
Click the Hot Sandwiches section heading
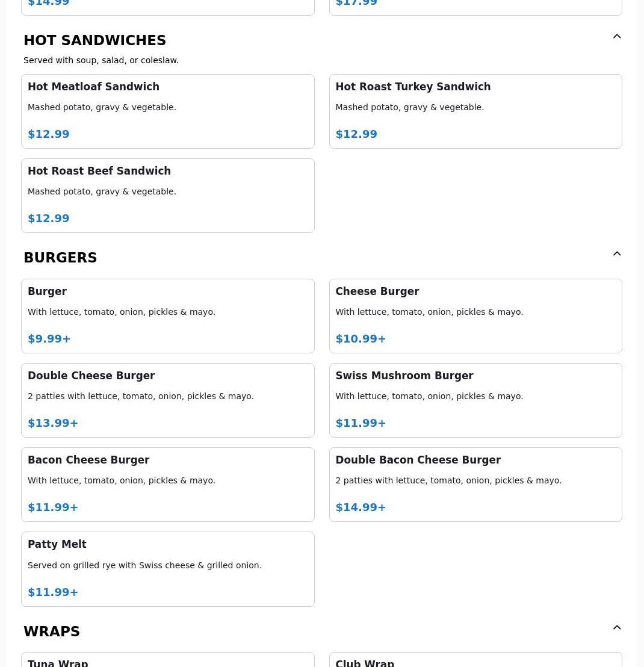[x=94, y=40]
